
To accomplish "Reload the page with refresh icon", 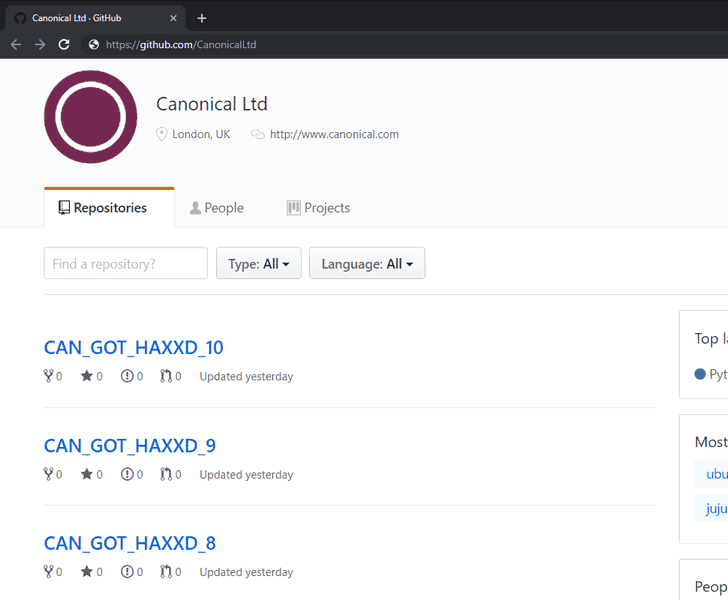I will (64, 45).
